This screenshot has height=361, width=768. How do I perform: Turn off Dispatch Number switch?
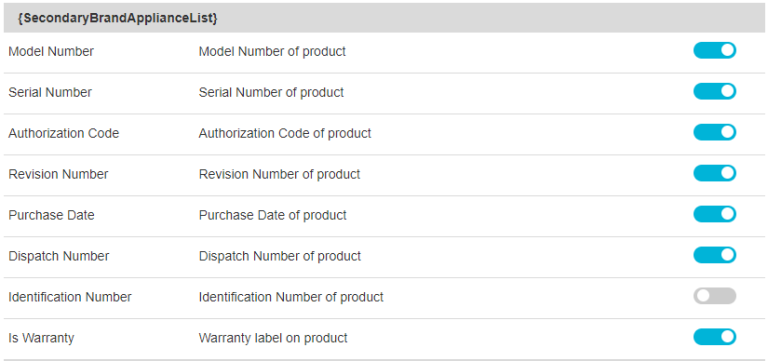coord(714,255)
